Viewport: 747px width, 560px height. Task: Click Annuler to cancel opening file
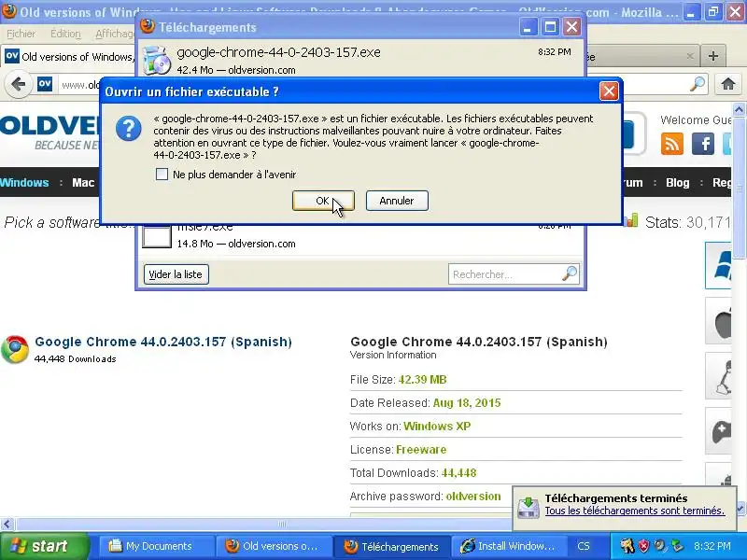(x=397, y=201)
